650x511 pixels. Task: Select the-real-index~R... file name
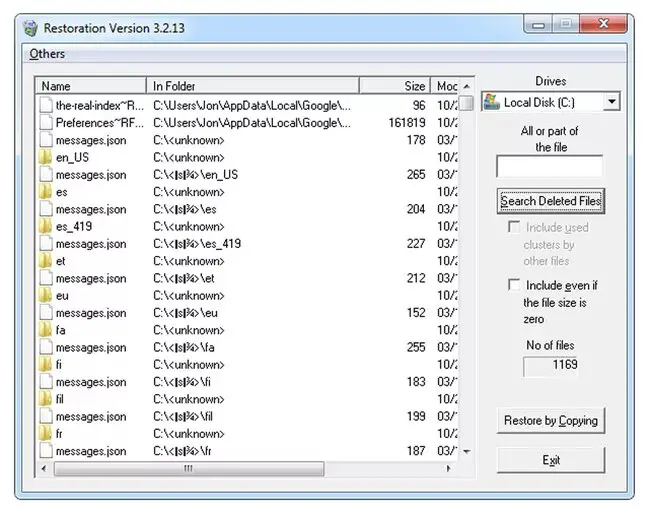pos(99,106)
